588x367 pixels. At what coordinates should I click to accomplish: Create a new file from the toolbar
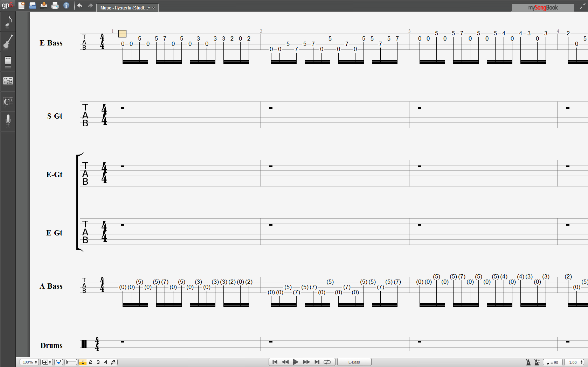[21, 6]
